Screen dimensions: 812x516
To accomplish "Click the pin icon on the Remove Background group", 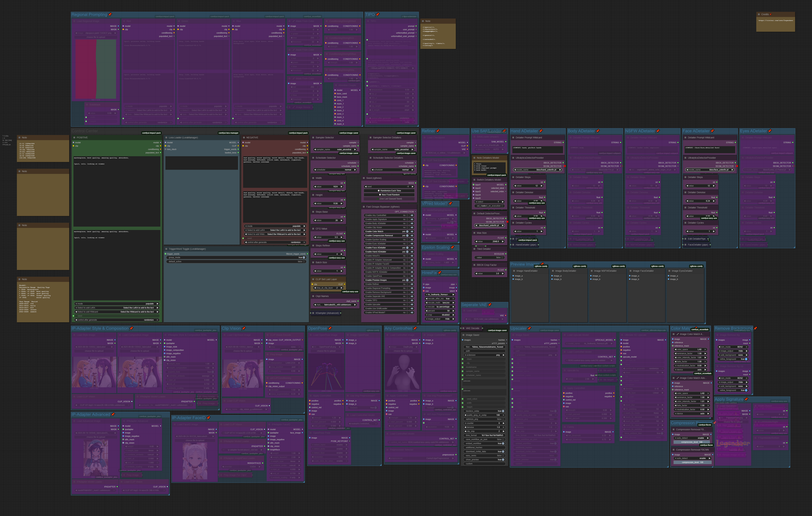I will click(755, 329).
